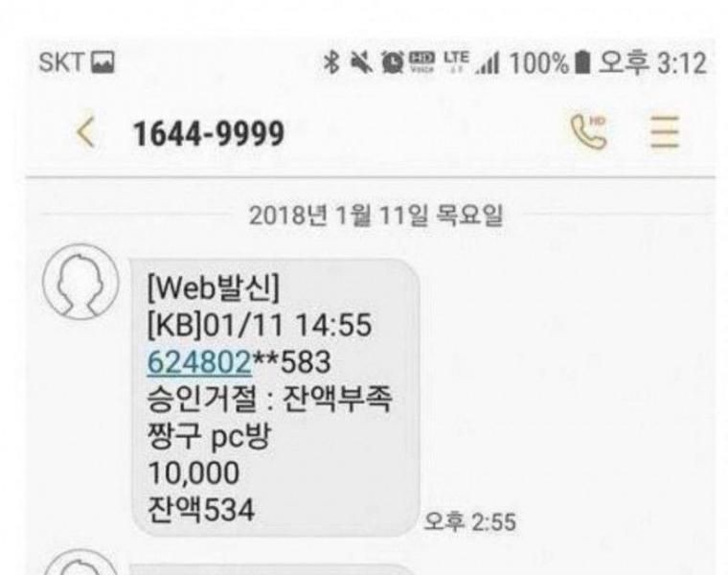Open the underlined 624802 number link
Viewport: 728px width, 575px height.
[x=199, y=362]
